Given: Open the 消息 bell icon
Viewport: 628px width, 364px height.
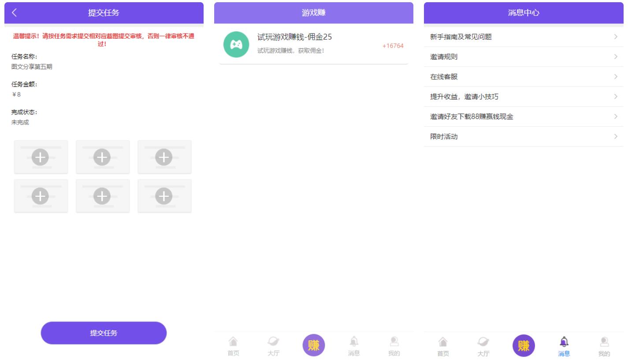Looking at the screenshot, I should [353, 346].
